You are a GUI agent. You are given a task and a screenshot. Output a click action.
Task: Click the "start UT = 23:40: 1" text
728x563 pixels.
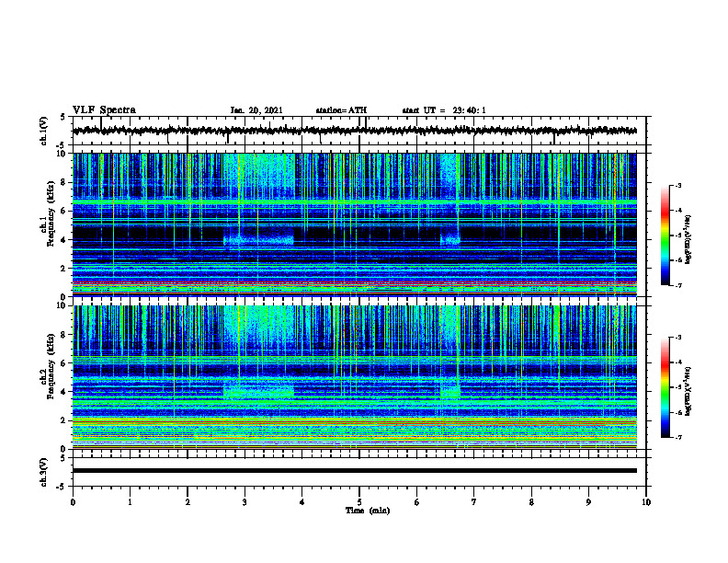tap(444, 110)
